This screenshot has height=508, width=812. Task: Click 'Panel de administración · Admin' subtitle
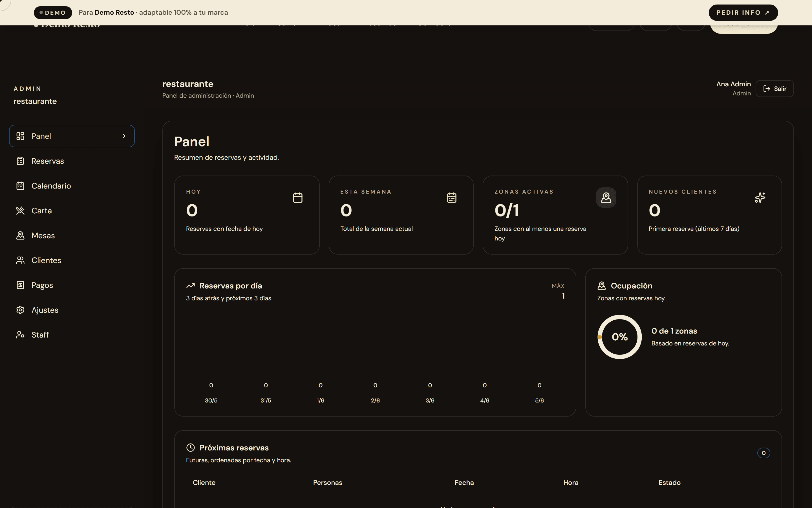tap(208, 95)
